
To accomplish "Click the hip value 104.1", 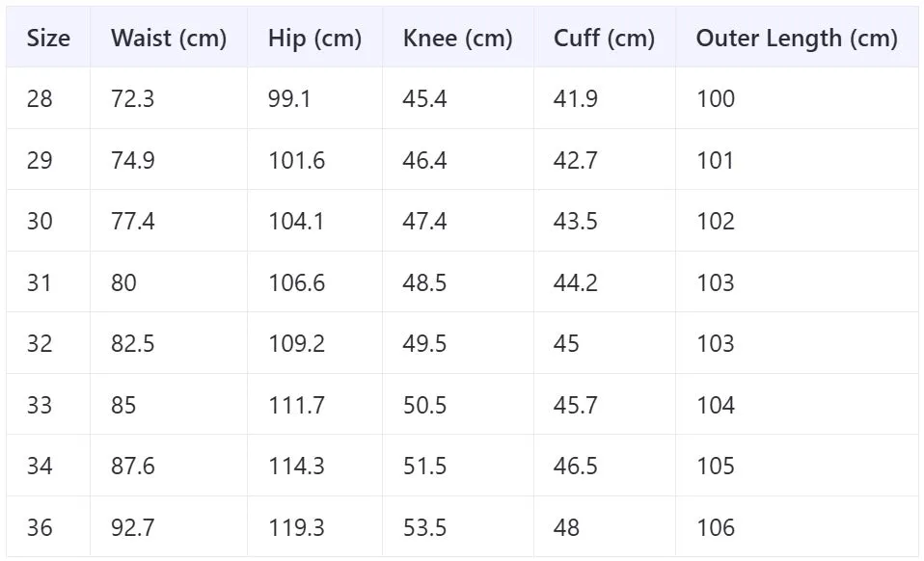I will pyautogui.click(x=296, y=221).
